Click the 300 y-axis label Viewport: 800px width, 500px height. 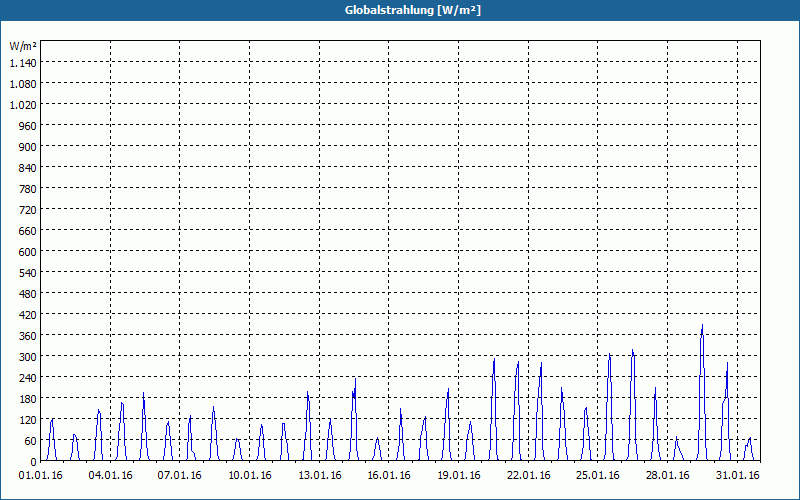28,357
